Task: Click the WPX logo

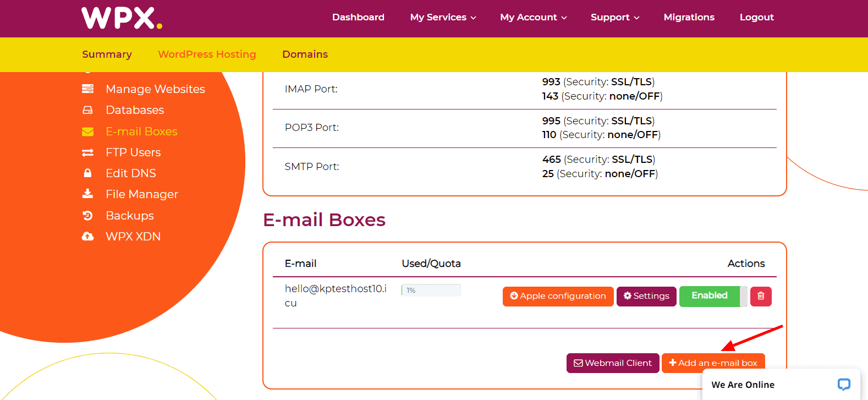Action: pyautogui.click(x=122, y=18)
